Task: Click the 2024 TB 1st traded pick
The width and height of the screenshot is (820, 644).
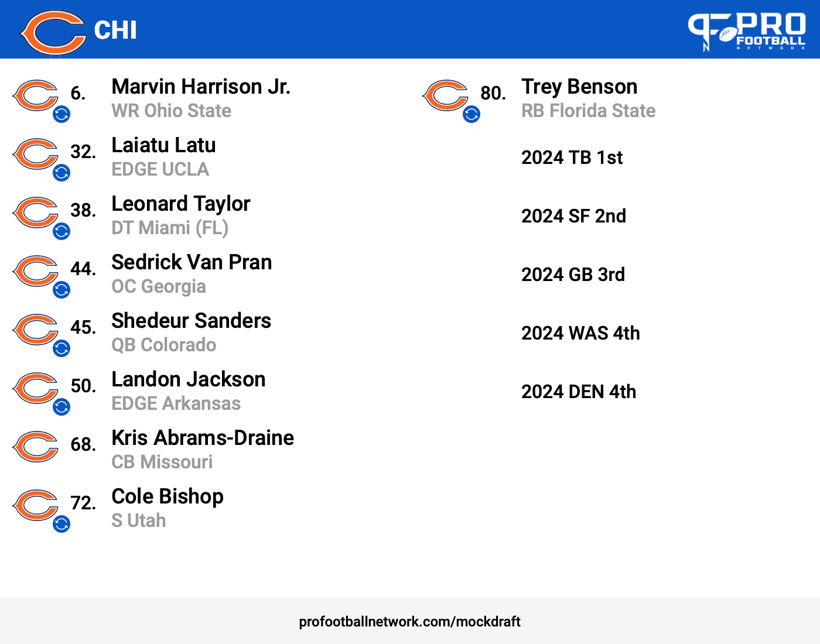Action: tap(572, 157)
